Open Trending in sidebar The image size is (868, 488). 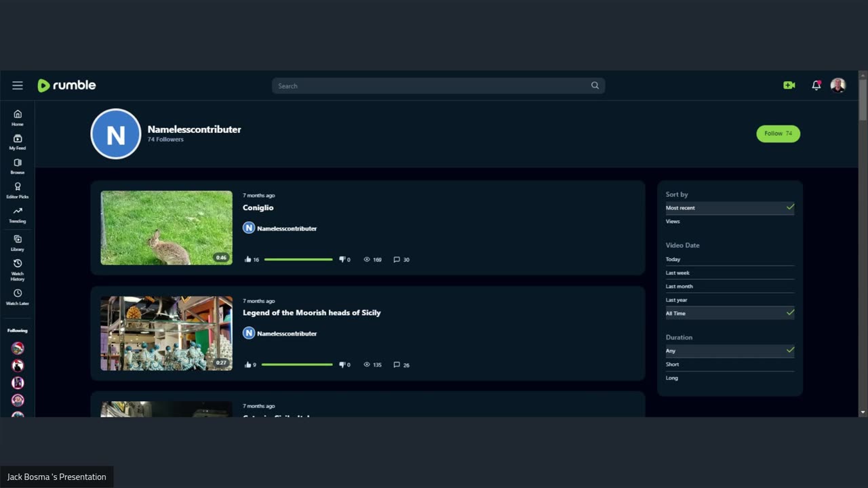18,216
